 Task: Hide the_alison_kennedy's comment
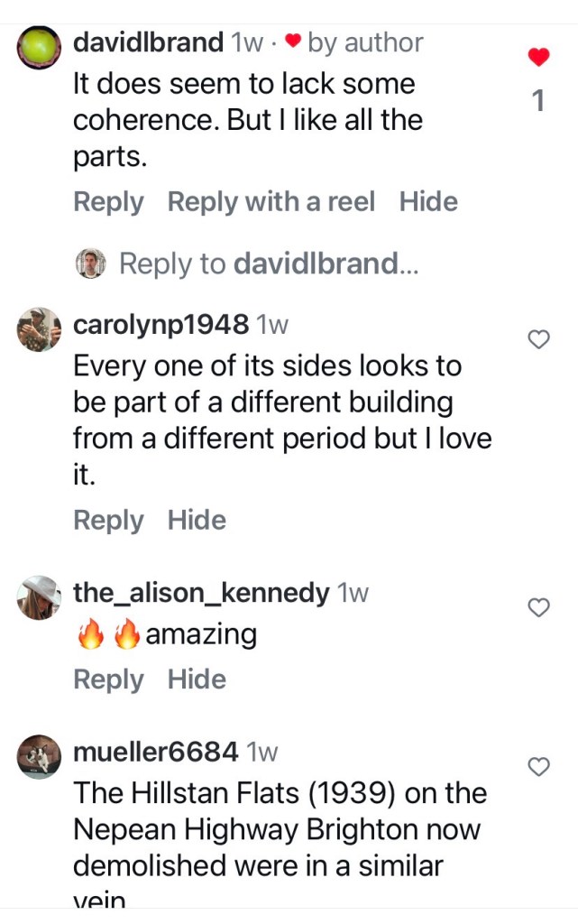tap(197, 679)
